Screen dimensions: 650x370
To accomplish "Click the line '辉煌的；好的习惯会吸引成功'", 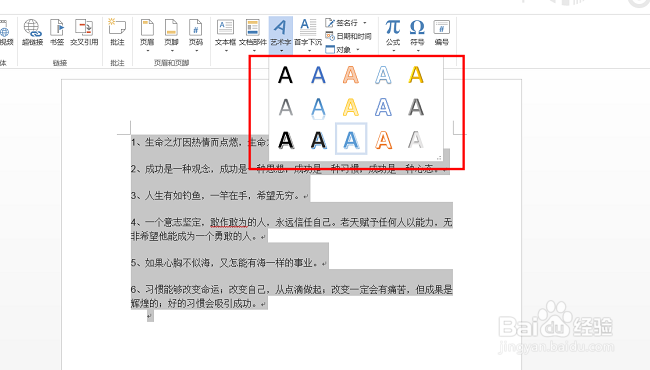I will 199,303.
